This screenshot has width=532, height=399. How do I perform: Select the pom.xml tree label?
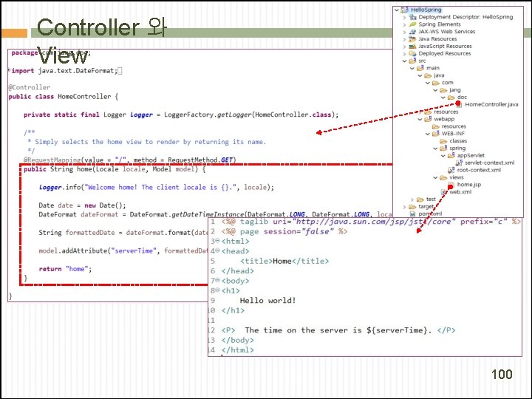(x=430, y=214)
